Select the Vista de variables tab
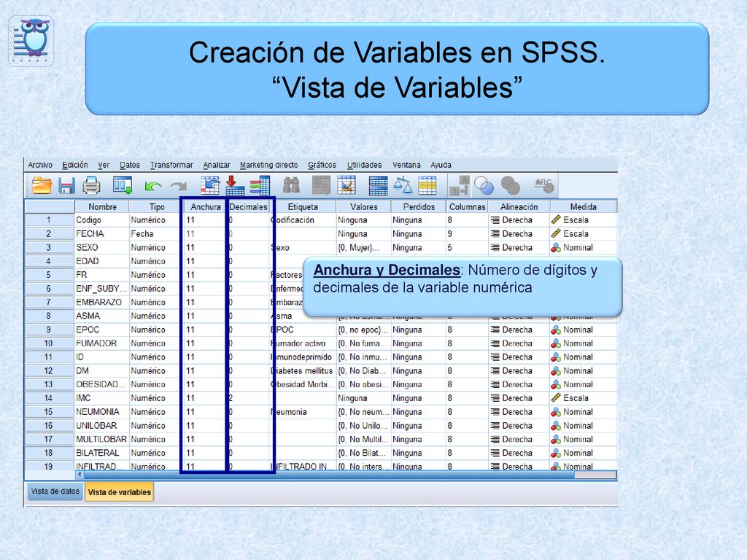This screenshot has width=747, height=560. click(120, 492)
